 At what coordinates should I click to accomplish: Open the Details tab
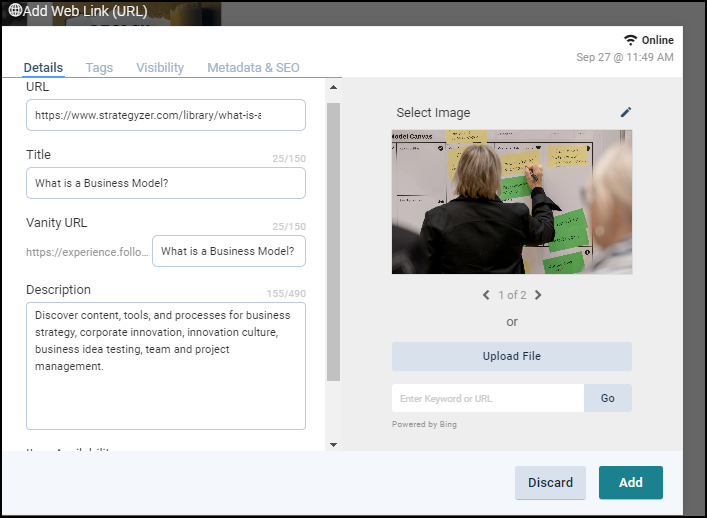(x=43, y=68)
